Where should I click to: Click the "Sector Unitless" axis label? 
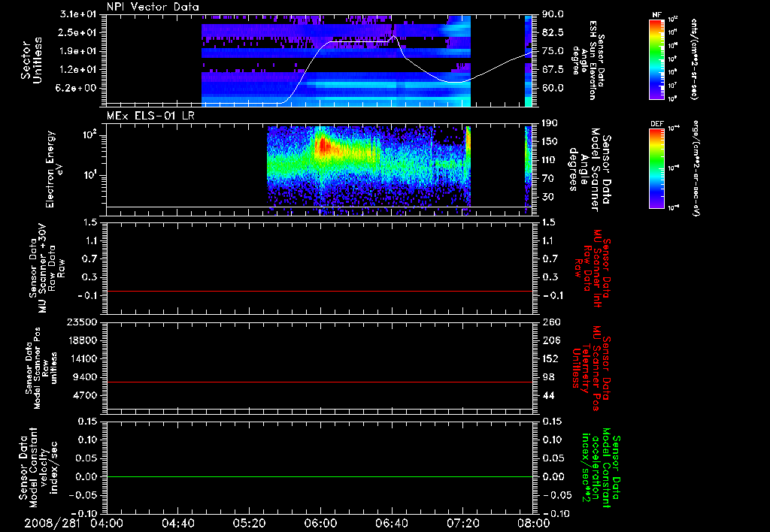(x=32, y=60)
